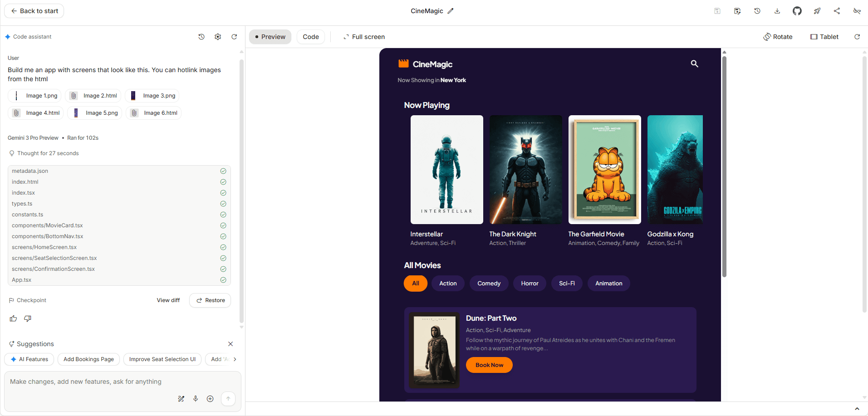Switch to the Code tab
Viewport: 868px width, 416px height.
click(x=311, y=37)
